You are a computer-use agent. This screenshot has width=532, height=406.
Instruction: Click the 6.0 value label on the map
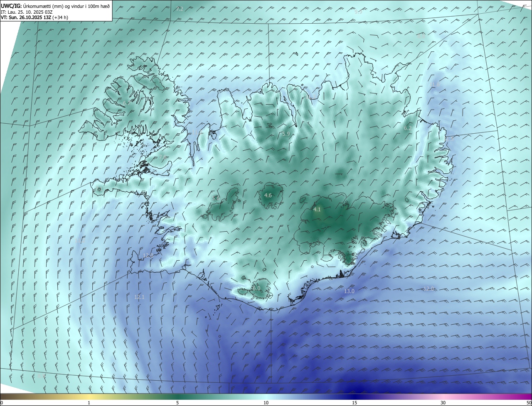click(x=256, y=288)
